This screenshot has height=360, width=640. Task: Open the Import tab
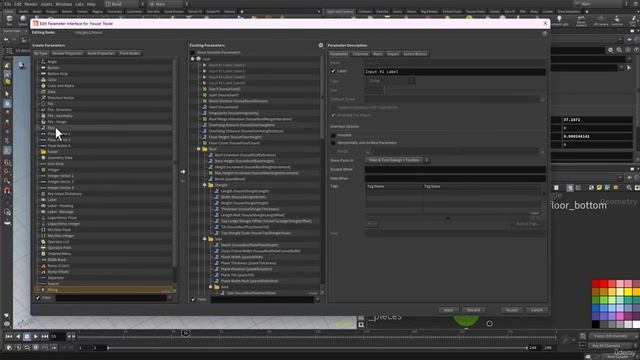393,53
